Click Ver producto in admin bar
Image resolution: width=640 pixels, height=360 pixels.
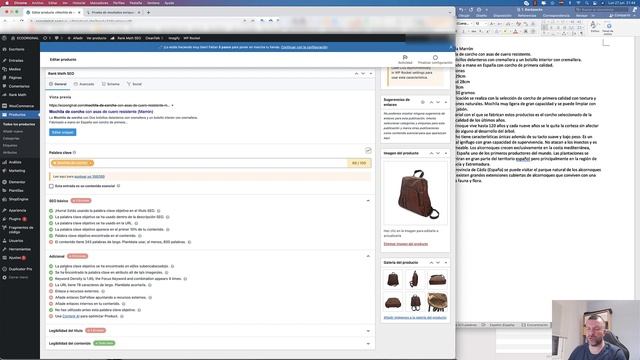point(96,38)
